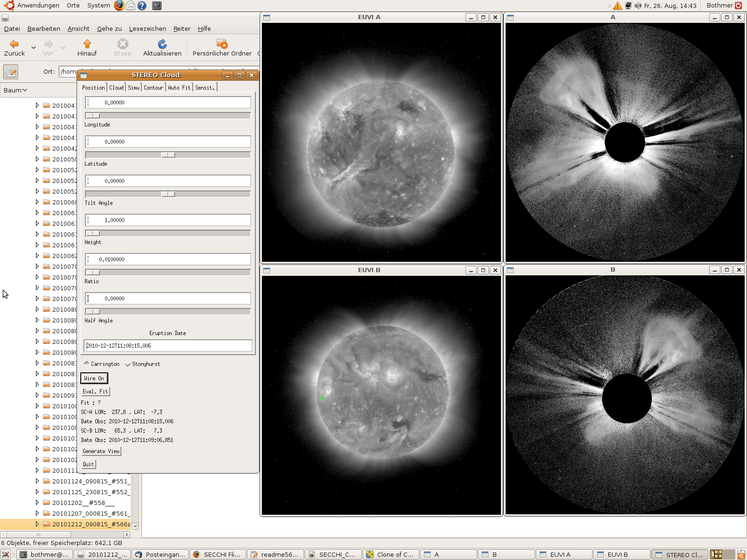The image size is (747, 560).
Task: Click the Zurück back arrow icon
Action: (x=14, y=44)
